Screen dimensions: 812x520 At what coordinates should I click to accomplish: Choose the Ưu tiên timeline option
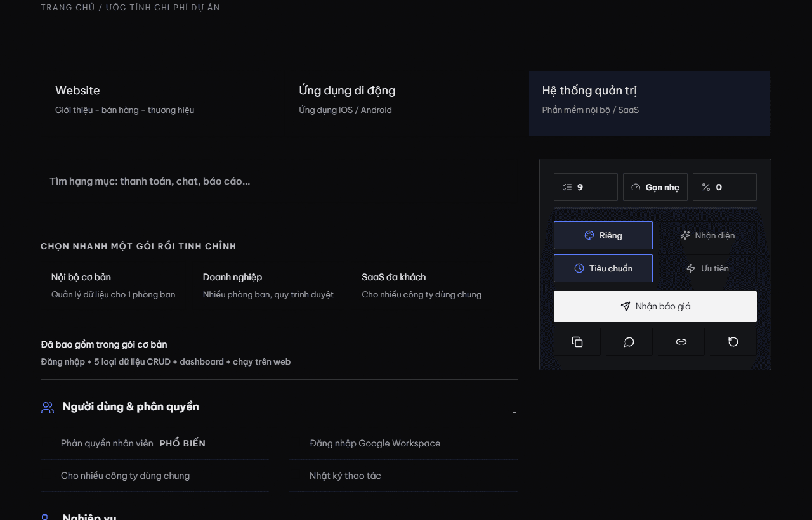(707, 268)
